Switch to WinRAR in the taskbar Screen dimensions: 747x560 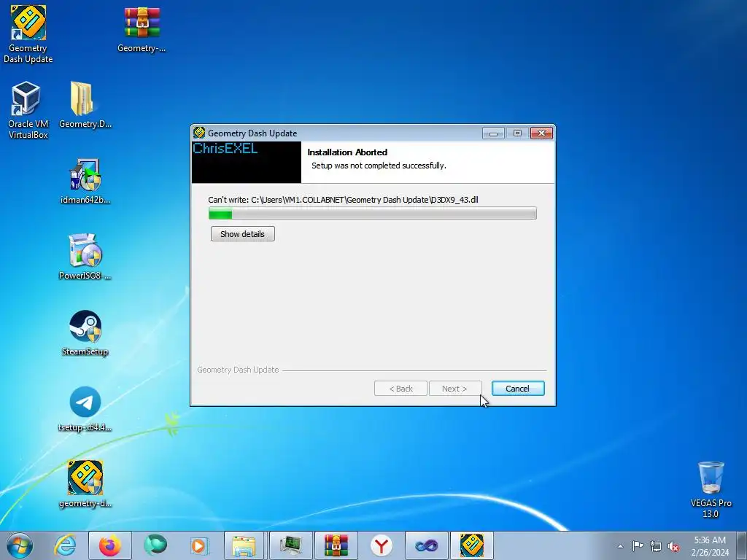336,545
